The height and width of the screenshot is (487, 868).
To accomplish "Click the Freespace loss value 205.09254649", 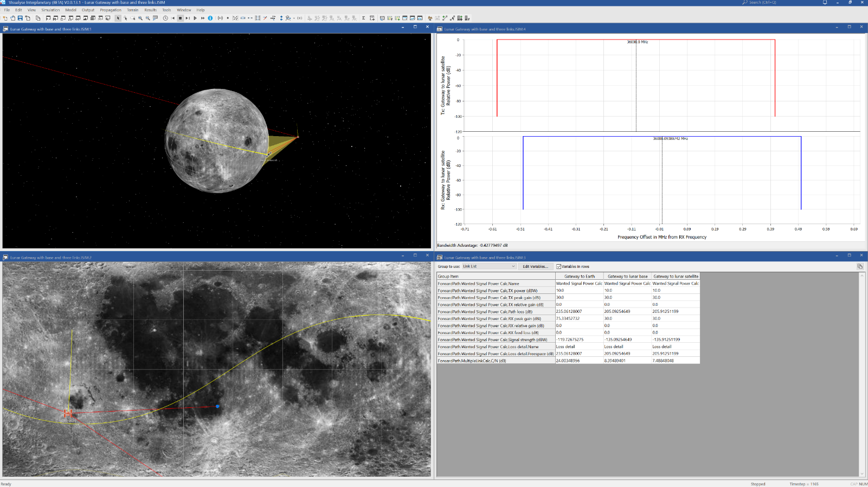I will point(627,354).
